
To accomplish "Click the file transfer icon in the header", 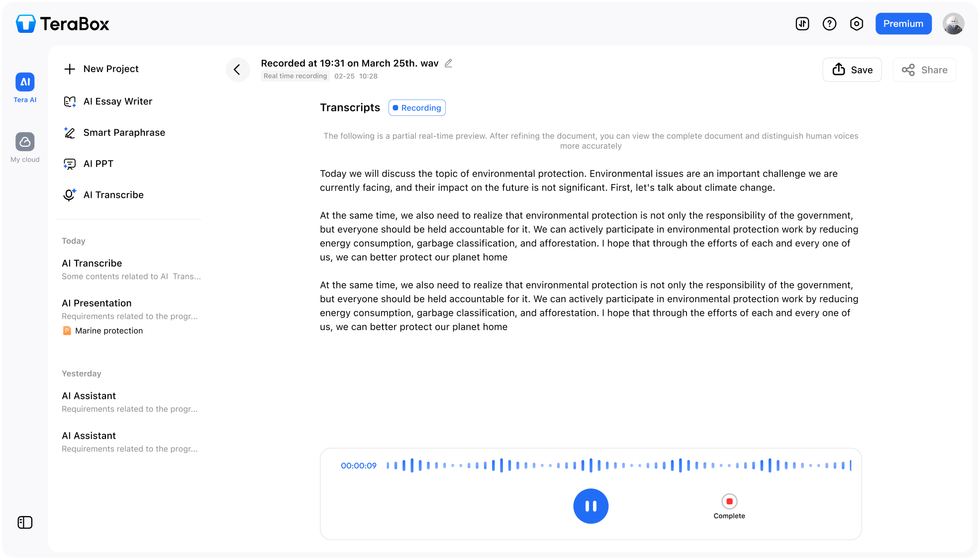I will [802, 23].
